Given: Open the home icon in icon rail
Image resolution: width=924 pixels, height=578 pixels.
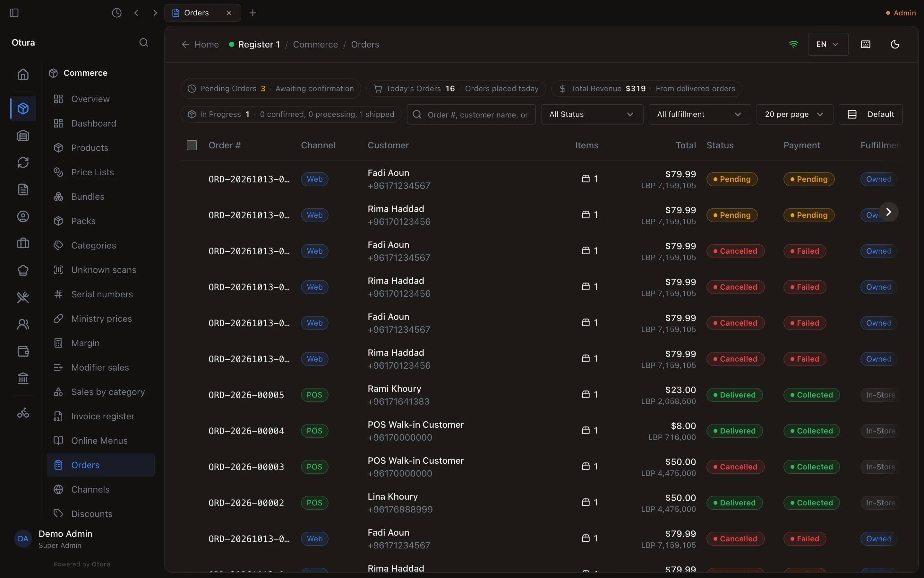Looking at the screenshot, I should coord(23,74).
